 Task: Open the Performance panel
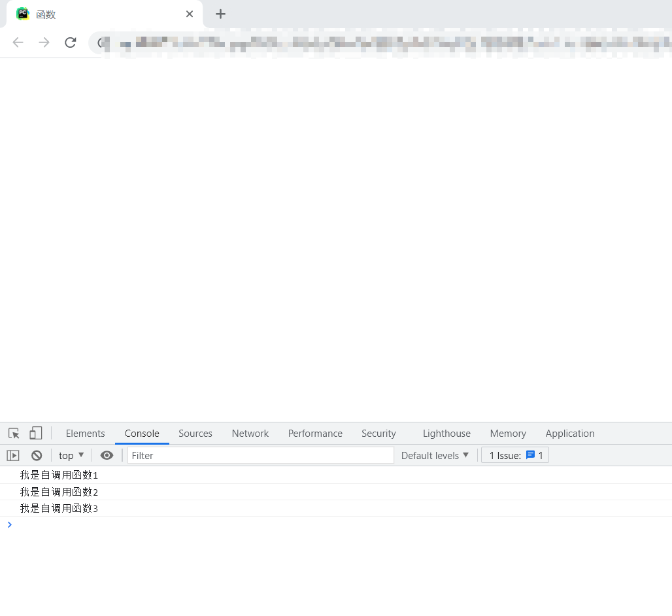pos(316,434)
